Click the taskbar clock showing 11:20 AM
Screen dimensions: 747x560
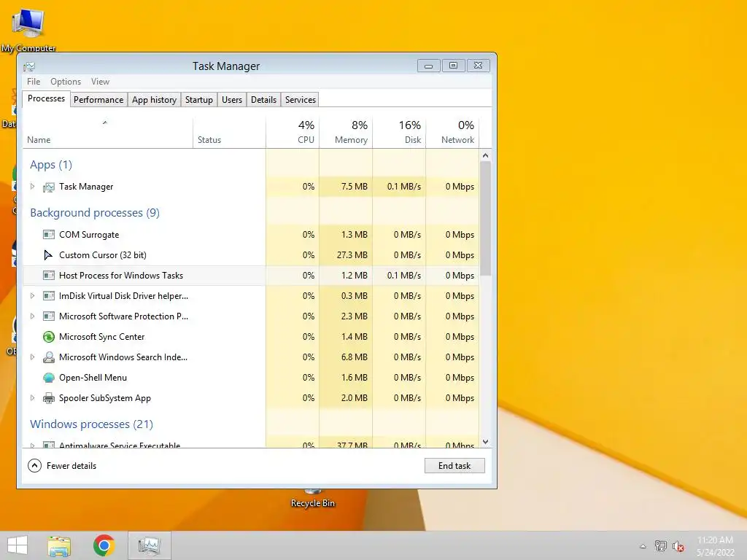click(x=715, y=546)
